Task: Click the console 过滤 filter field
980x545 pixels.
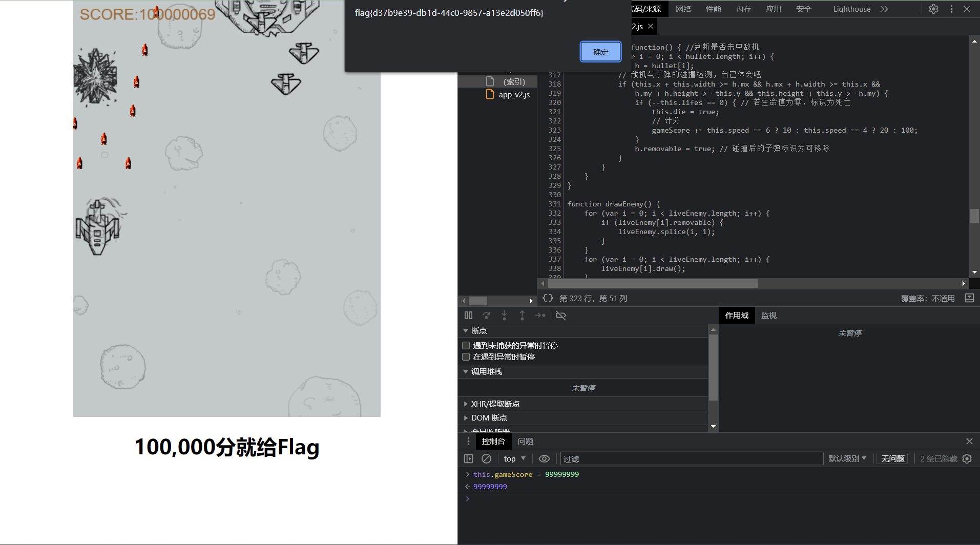Action: (692, 459)
